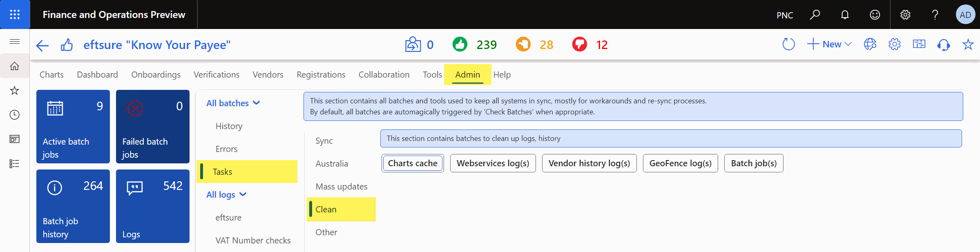Collapse the All batches section
Screen dimensions: 980x252
233,103
